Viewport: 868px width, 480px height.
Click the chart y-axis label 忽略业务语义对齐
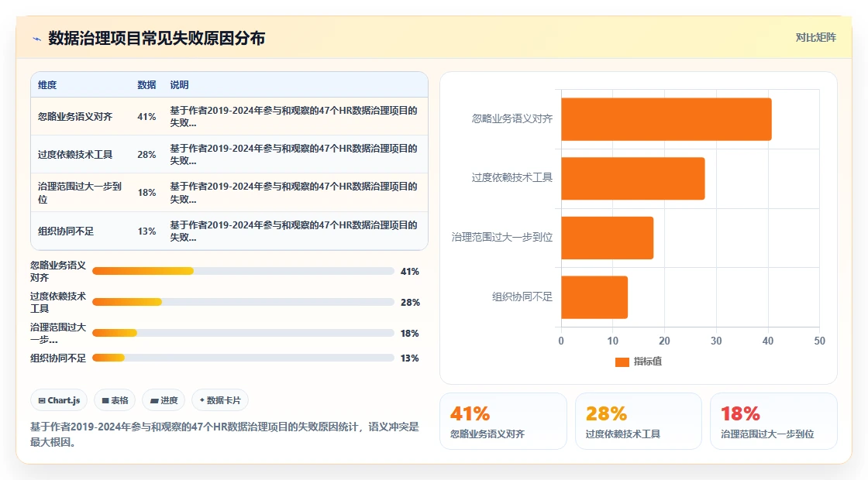click(x=512, y=118)
